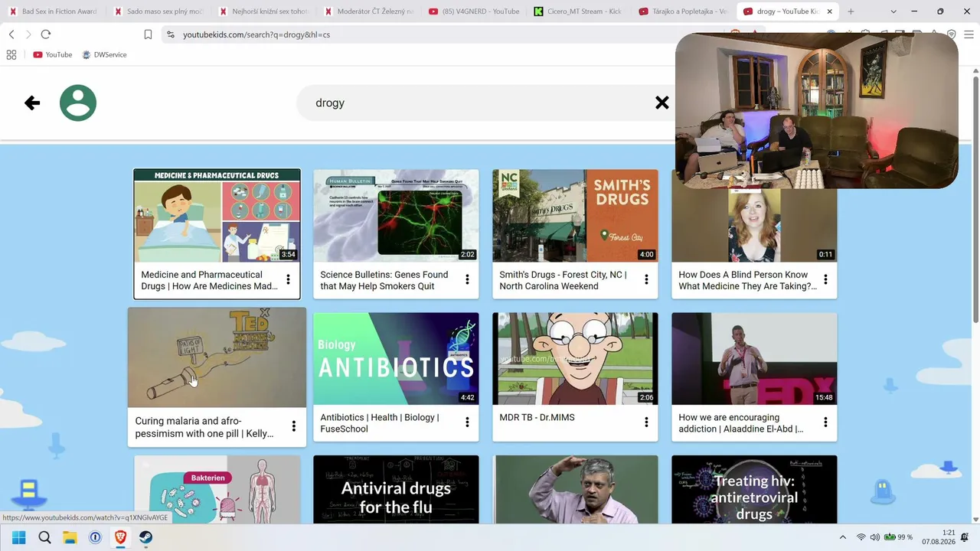980x551 pixels.
Task: Open Windows taskbar search
Action: coord(44,537)
